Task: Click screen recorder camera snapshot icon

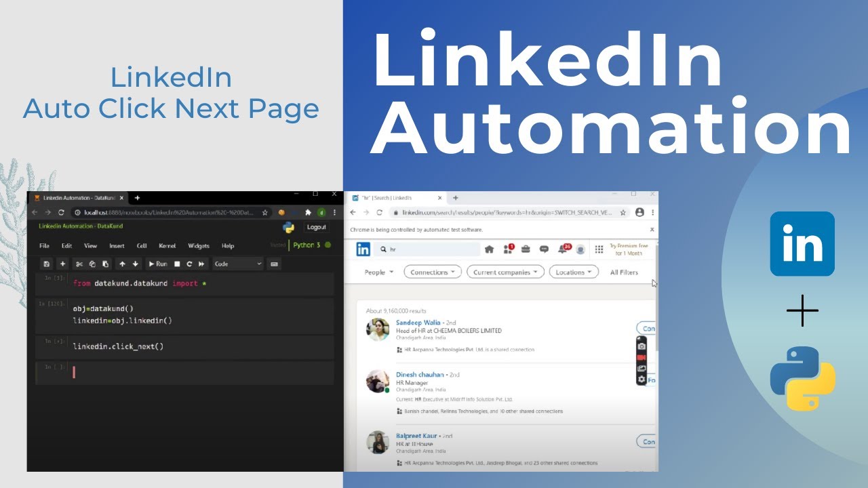Action: tap(642, 346)
